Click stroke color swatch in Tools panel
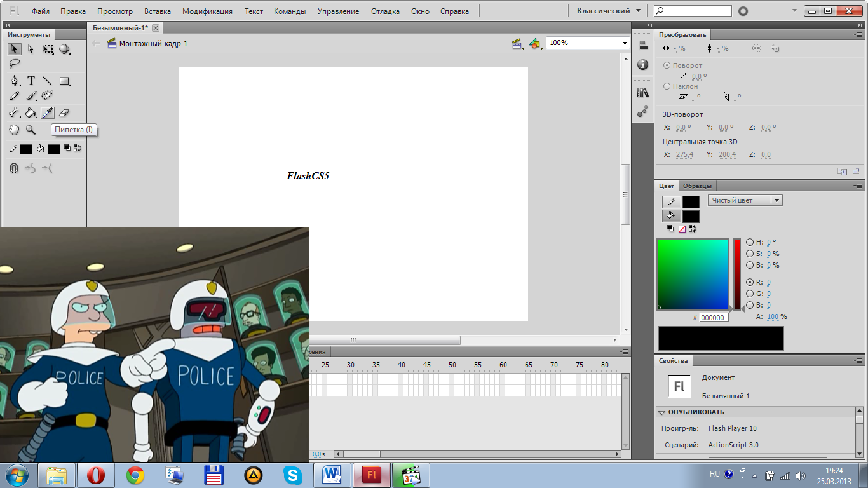Viewport: 868px width, 488px height. (x=26, y=149)
